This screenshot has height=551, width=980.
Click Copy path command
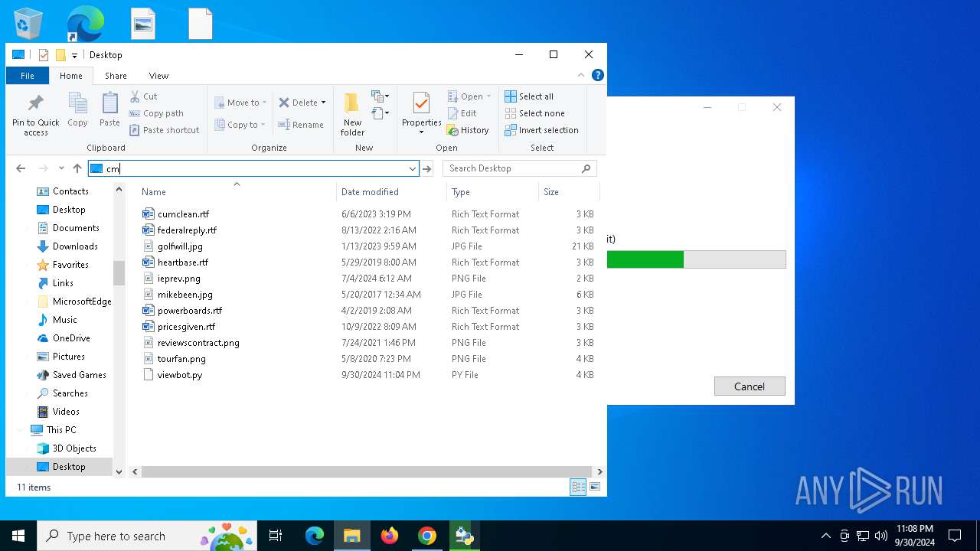(156, 113)
